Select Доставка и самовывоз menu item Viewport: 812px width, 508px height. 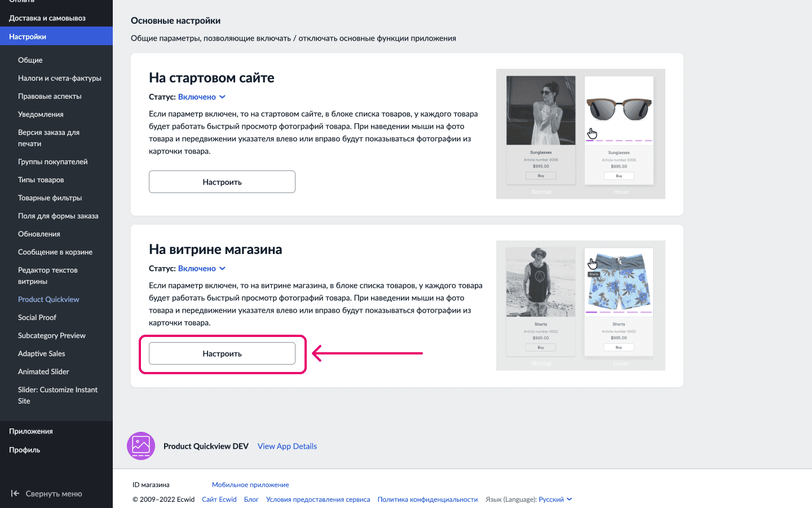pyautogui.click(x=47, y=18)
